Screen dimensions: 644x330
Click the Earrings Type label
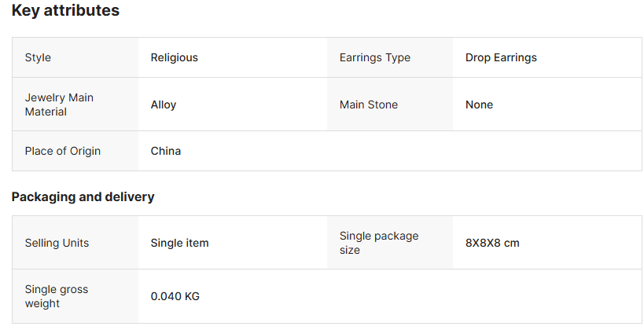[x=375, y=57]
